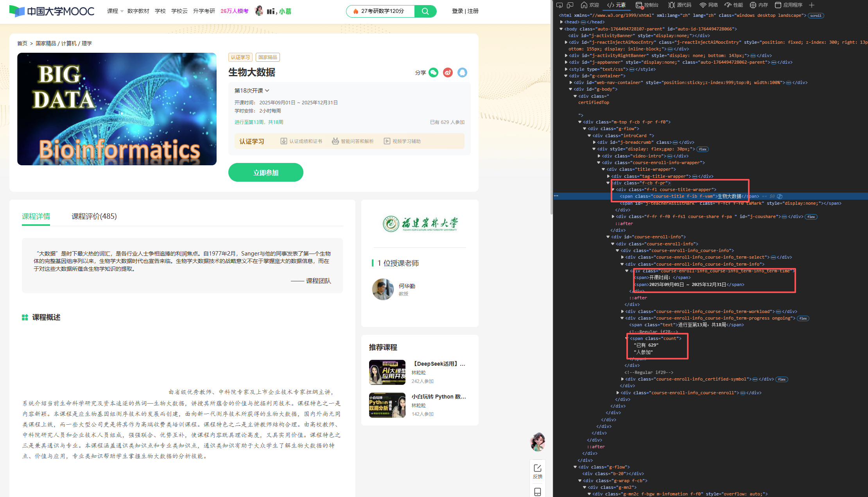Expand the 第18次开课 term dropdown
Image resolution: width=868 pixels, height=497 pixels.
click(x=252, y=91)
